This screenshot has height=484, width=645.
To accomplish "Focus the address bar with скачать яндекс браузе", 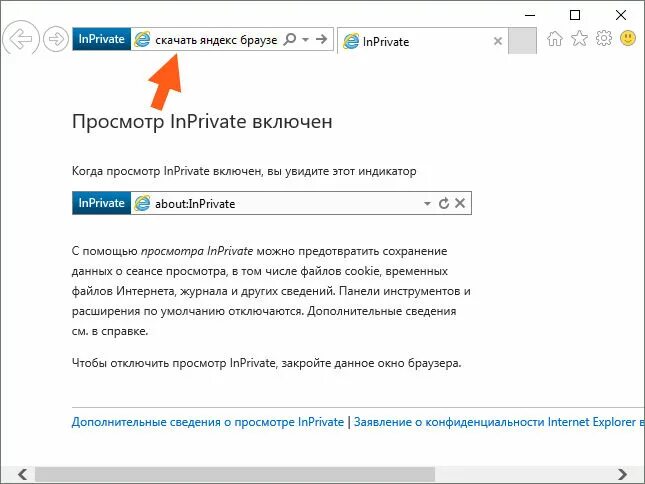I will coord(216,40).
